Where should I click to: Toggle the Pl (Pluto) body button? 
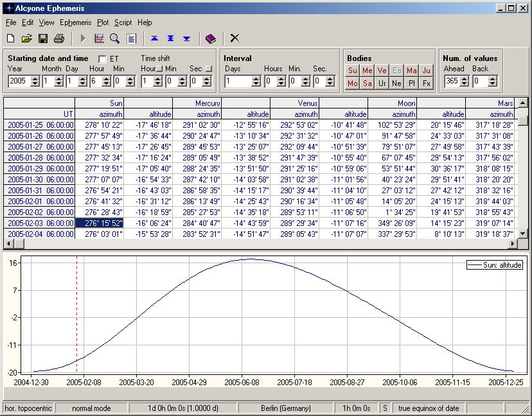(x=412, y=83)
